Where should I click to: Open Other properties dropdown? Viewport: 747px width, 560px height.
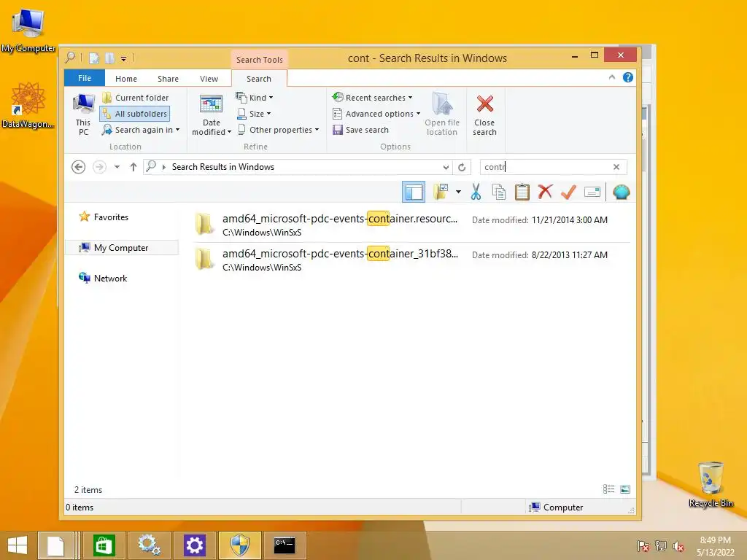[x=278, y=130]
